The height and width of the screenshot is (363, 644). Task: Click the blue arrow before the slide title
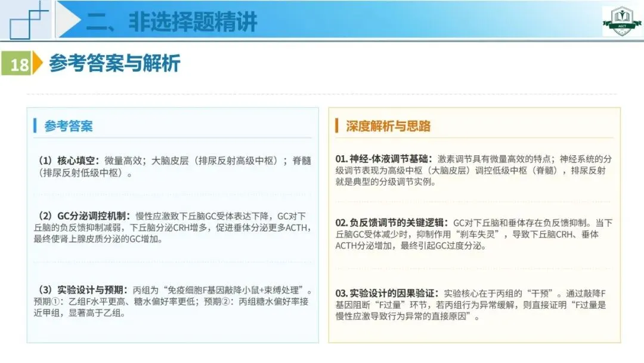(69, 19)
